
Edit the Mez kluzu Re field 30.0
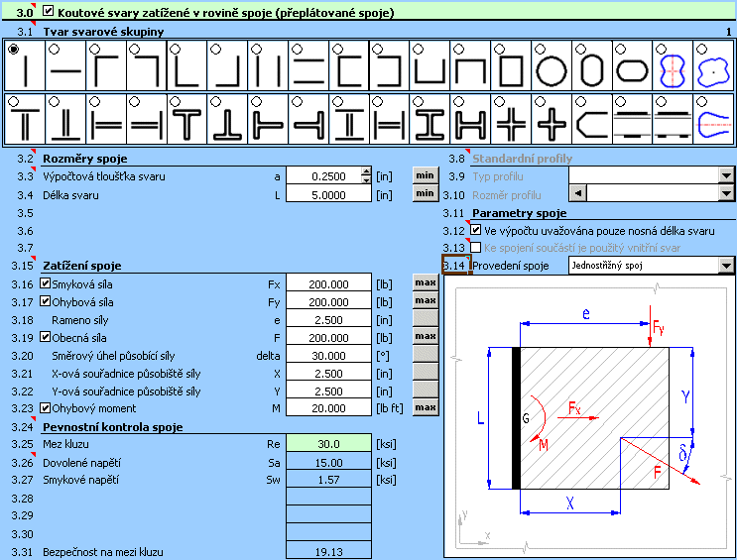(x=328, y=444)
